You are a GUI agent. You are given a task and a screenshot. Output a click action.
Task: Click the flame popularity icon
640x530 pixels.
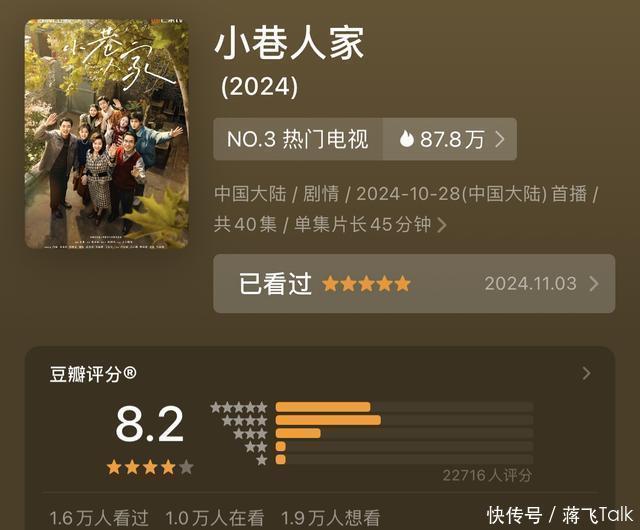point(406,139)
